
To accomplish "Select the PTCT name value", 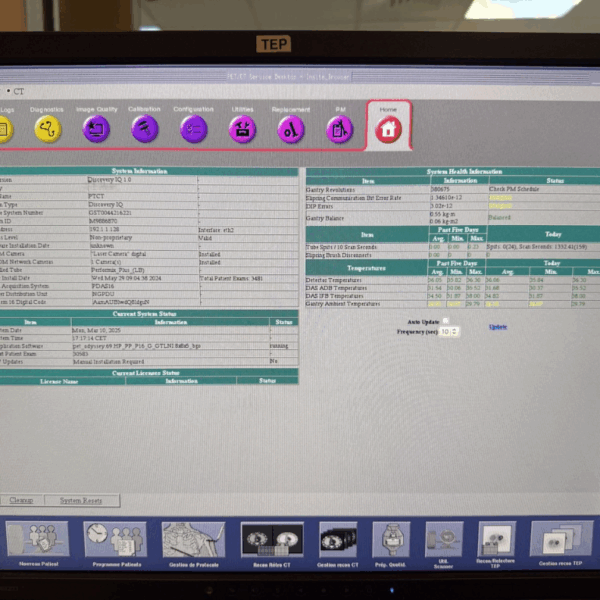I will click(x=142, y=196).
